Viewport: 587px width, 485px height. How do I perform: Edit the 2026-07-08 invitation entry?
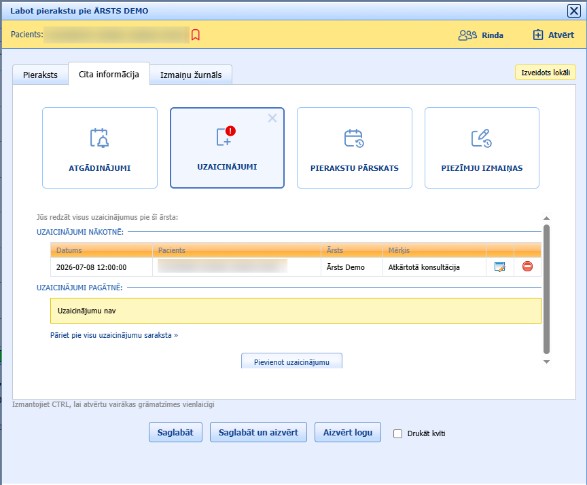pos(500,267)
